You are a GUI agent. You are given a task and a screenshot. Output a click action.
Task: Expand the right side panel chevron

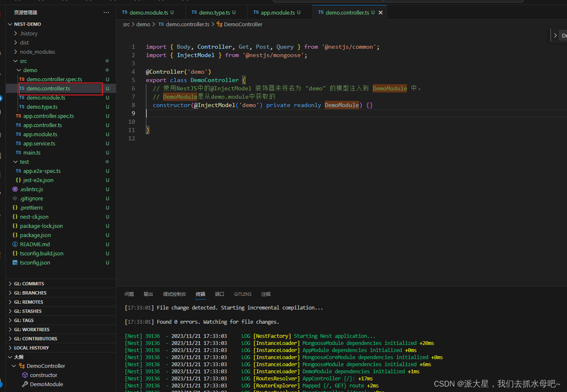555,35
